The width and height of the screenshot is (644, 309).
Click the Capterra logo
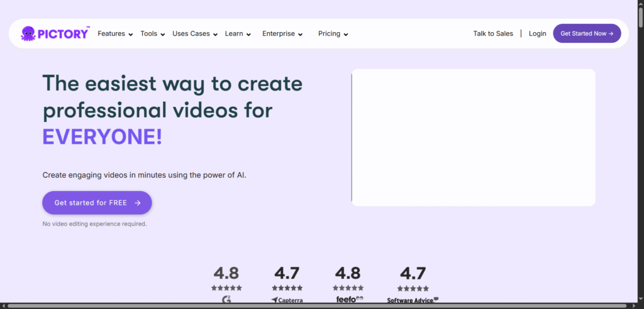[287, 300]
